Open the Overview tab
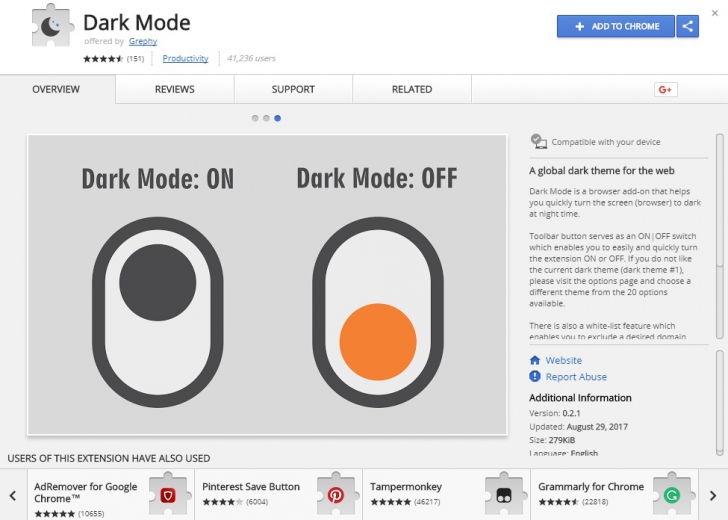This screenshot has width=728, height=520. pos(56,89)
